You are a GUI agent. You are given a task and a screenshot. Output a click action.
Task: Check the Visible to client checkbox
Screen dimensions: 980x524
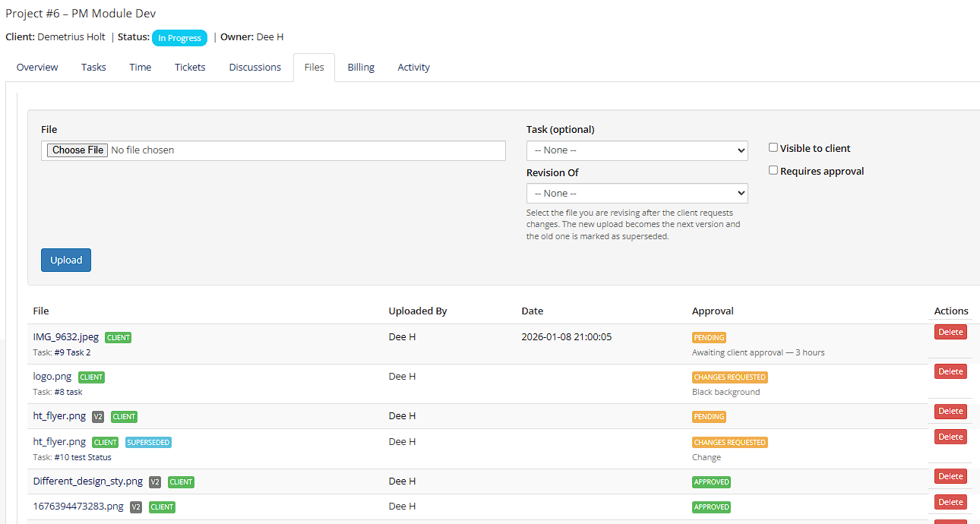pyautogui.click(x=773, y=148)
